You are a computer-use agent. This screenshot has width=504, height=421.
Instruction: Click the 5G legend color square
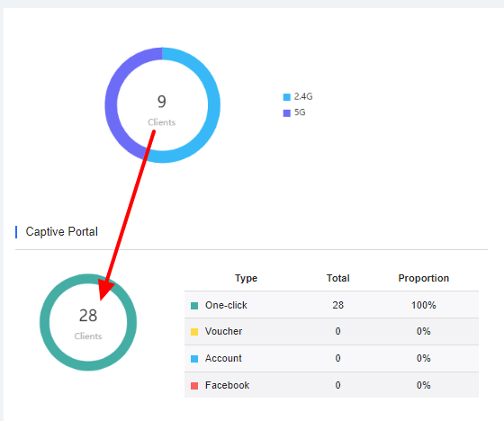click(x=287, y=113)
